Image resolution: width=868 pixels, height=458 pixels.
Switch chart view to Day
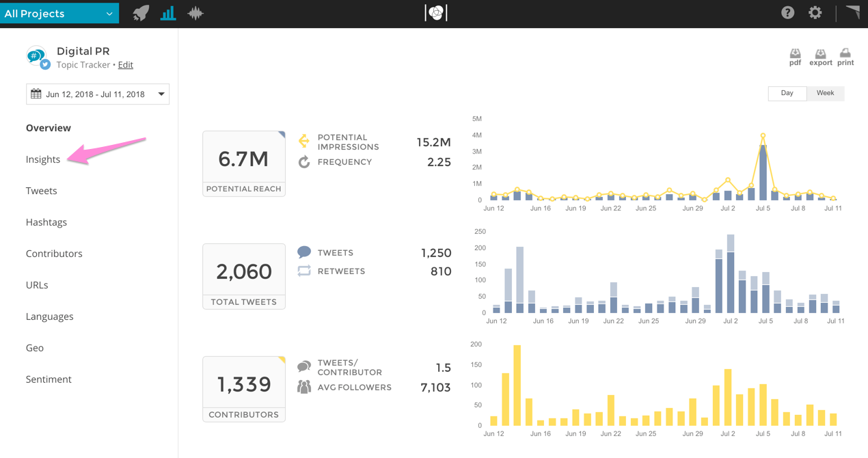(x=787, y=93)
